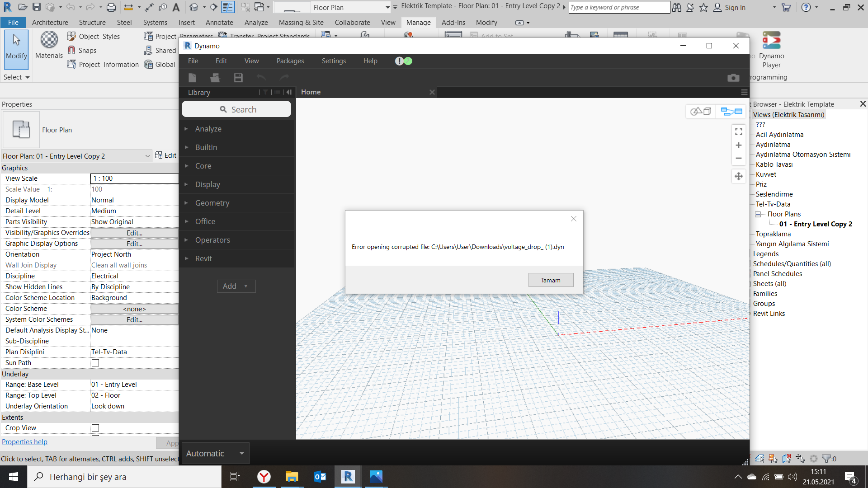Click the Dynamo library Search field
The image size is (868, 488).
click(236, 109)
